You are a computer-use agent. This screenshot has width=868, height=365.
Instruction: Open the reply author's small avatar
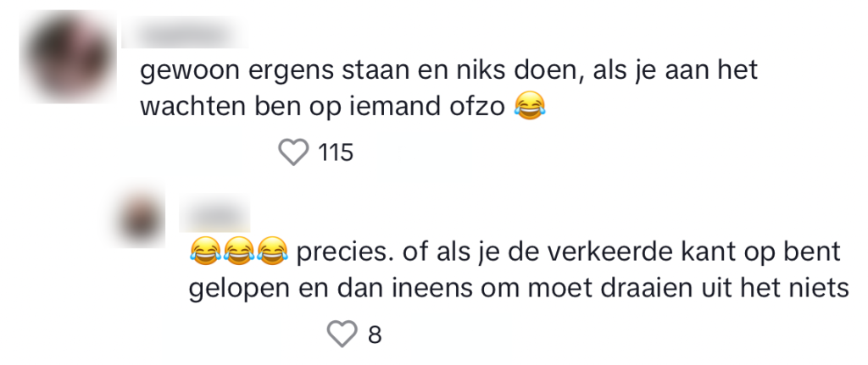[x=141, y=215]
